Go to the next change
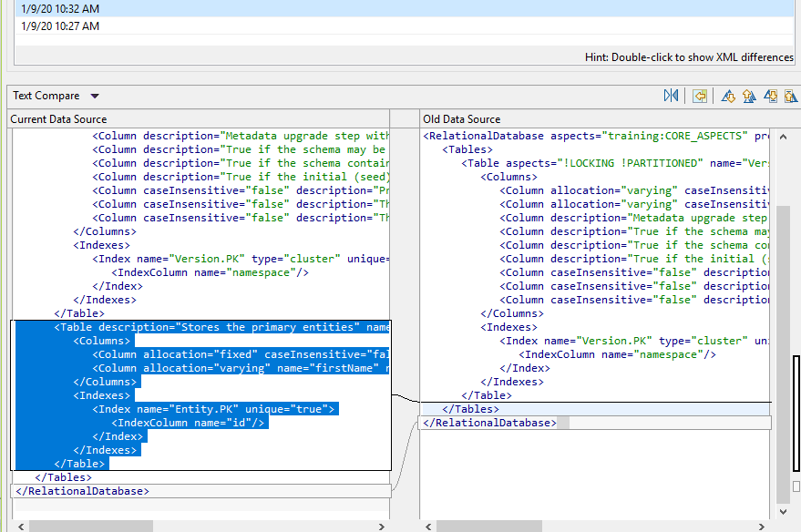Image resolution: width=801 pixels, height=532 pixels. [x=771, y=96]
